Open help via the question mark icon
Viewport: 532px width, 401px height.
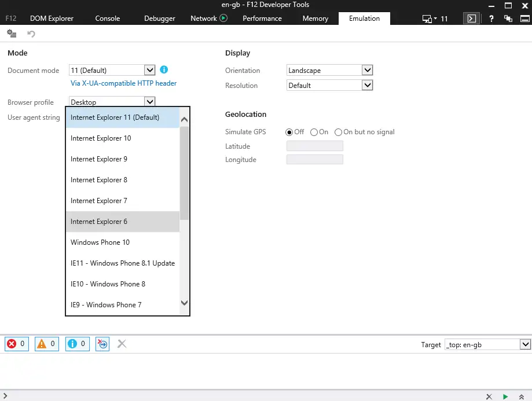[491, 19]
